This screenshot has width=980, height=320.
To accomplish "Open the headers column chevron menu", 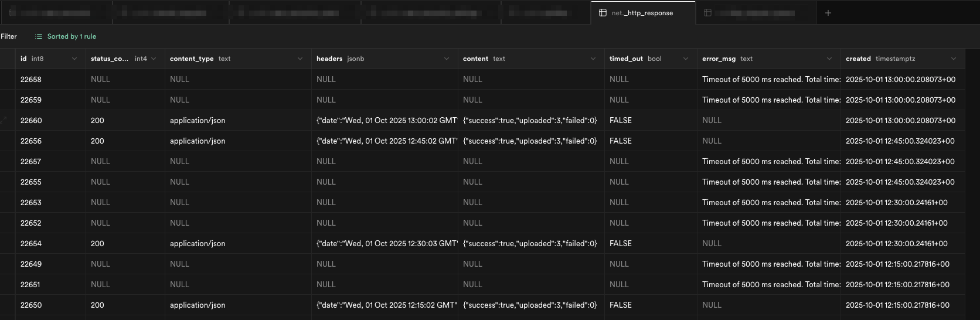I will point(447,59).
